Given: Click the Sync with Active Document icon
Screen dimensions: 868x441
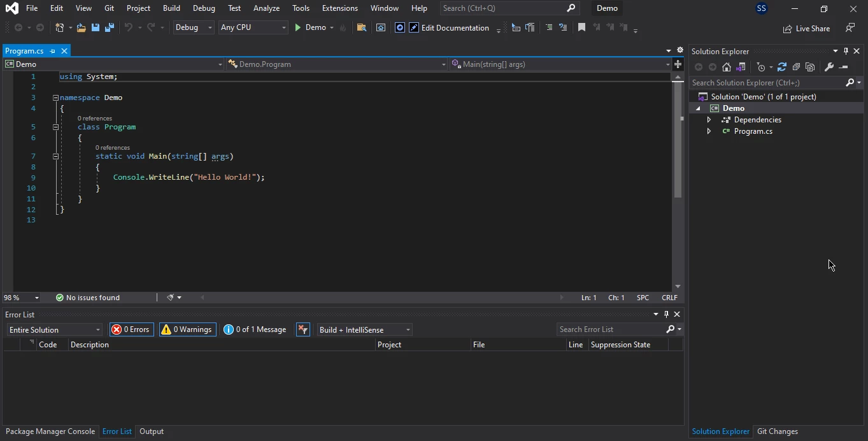Looking at the screenshot, I should tap(782, 67).
